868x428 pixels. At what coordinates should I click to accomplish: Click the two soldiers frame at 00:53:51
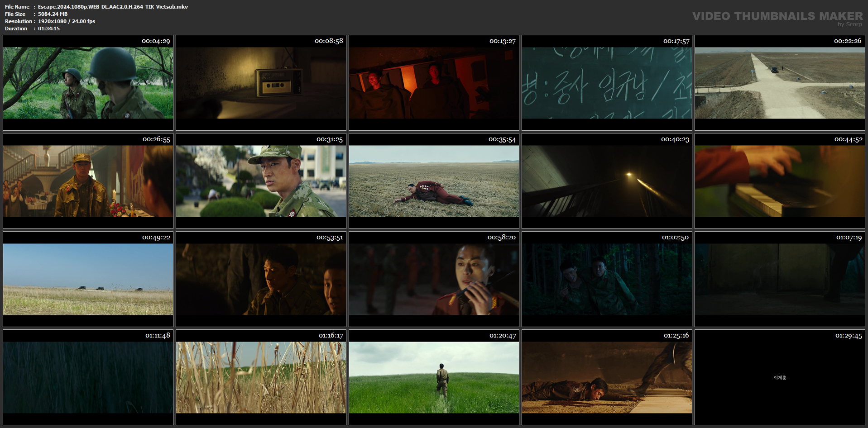click(261, 279)
